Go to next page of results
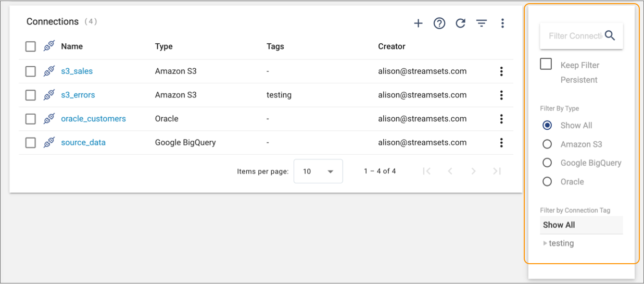The height and width of the screenshot is (284, 644). click(x=473, y=171)
